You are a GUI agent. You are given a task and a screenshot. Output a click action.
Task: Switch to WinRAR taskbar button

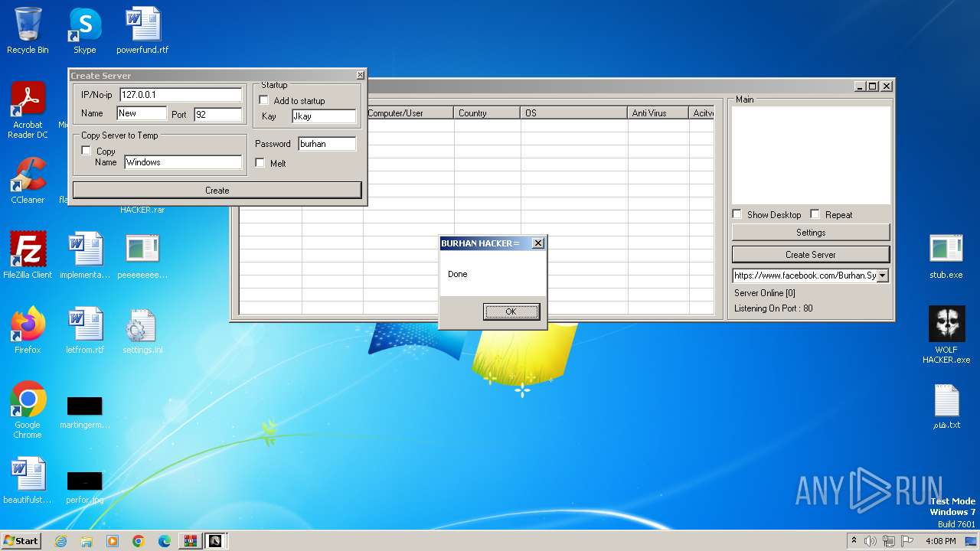[x=190, y=541]
